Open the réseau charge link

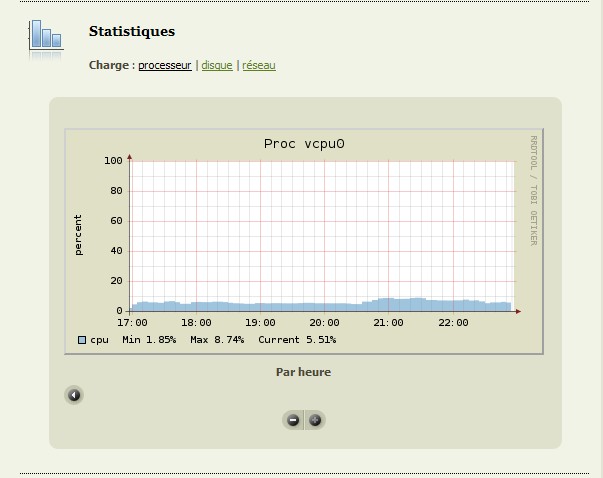[259, 65]
